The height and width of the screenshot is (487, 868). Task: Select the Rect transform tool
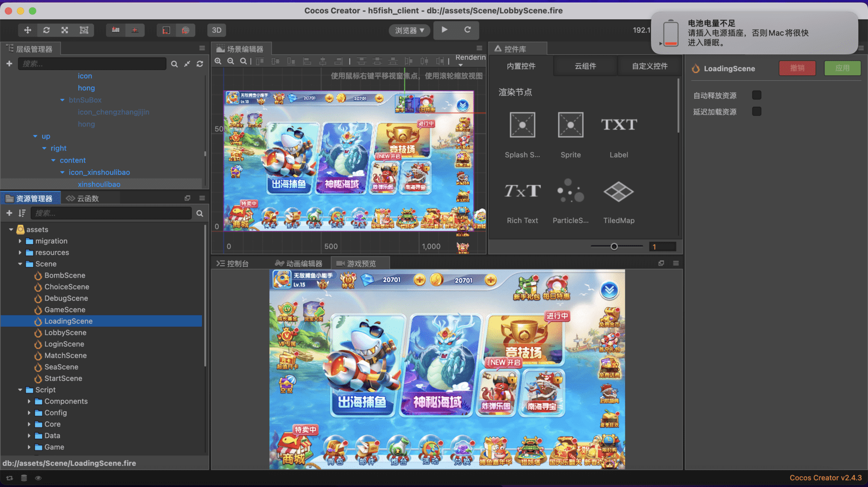83,30
